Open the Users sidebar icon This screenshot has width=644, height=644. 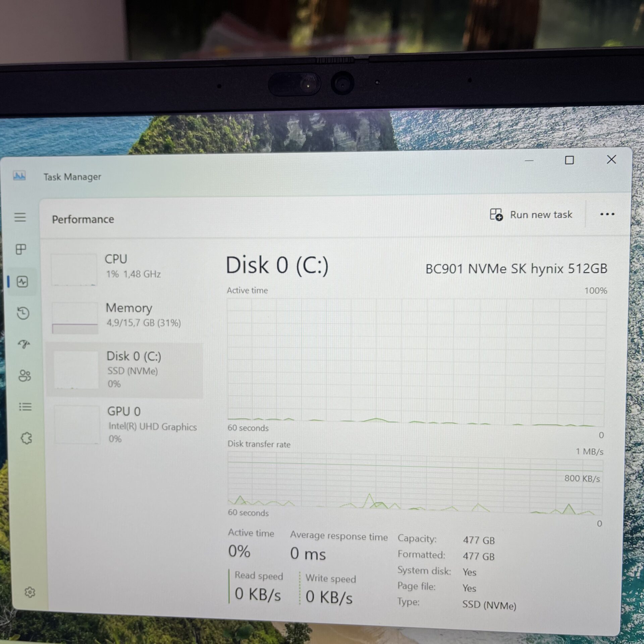click(24, 376)
